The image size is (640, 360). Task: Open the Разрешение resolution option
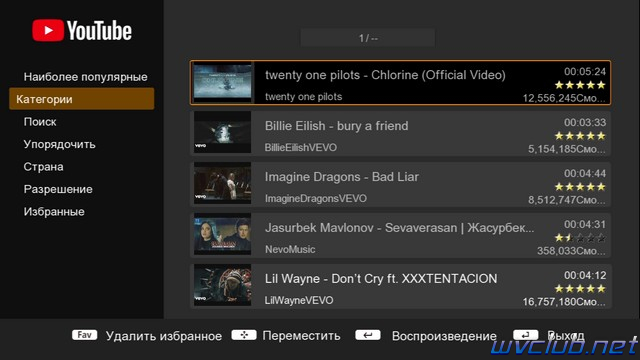[58, 189]
